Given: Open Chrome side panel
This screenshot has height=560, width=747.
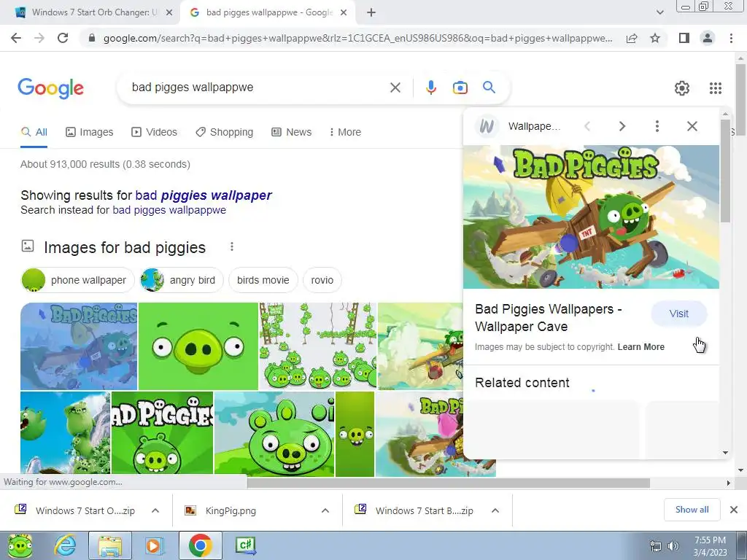Looking at the screenshot, I should (x=684, y=38).
